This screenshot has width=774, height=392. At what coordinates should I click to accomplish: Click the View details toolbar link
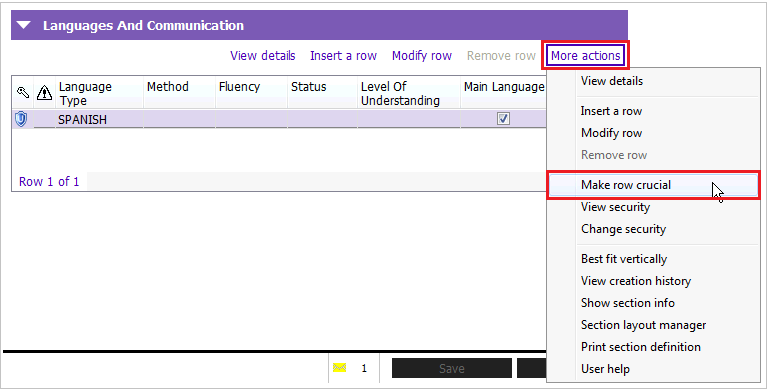[x=263, y=55]
